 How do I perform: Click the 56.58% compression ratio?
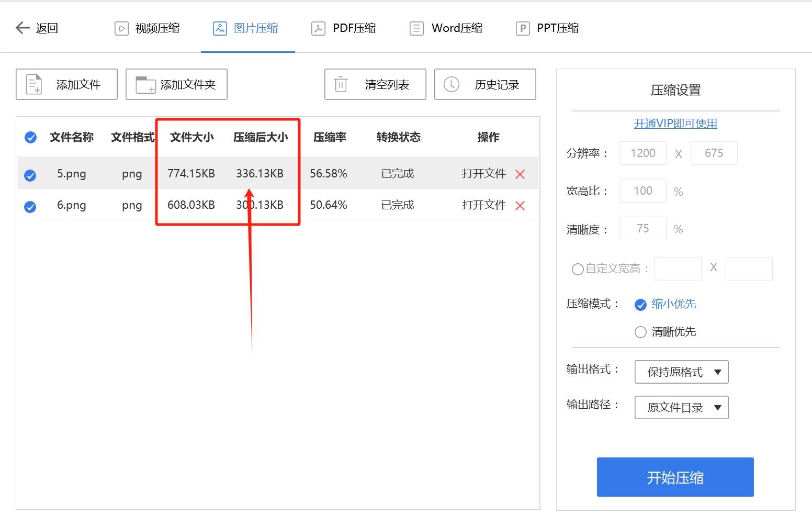[329, 174]
